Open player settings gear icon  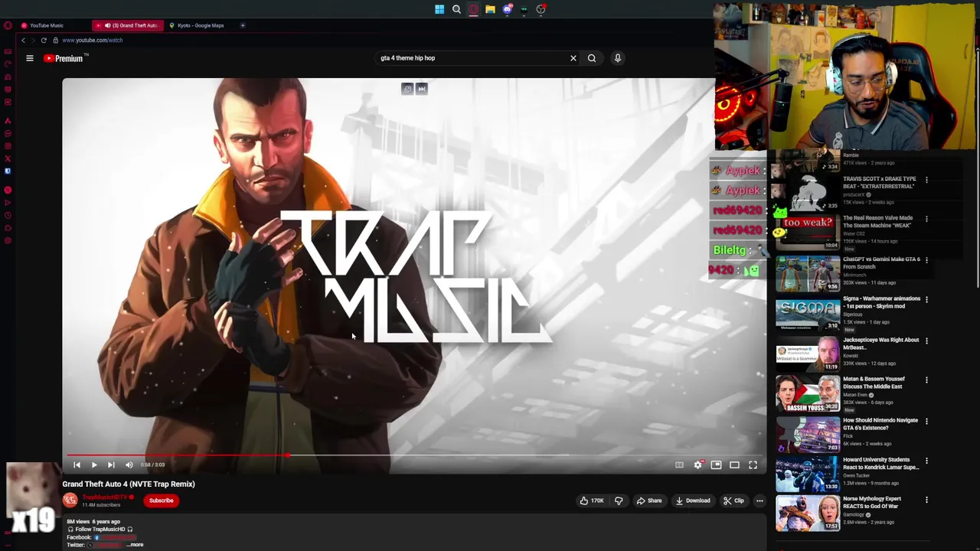[697, 465]
